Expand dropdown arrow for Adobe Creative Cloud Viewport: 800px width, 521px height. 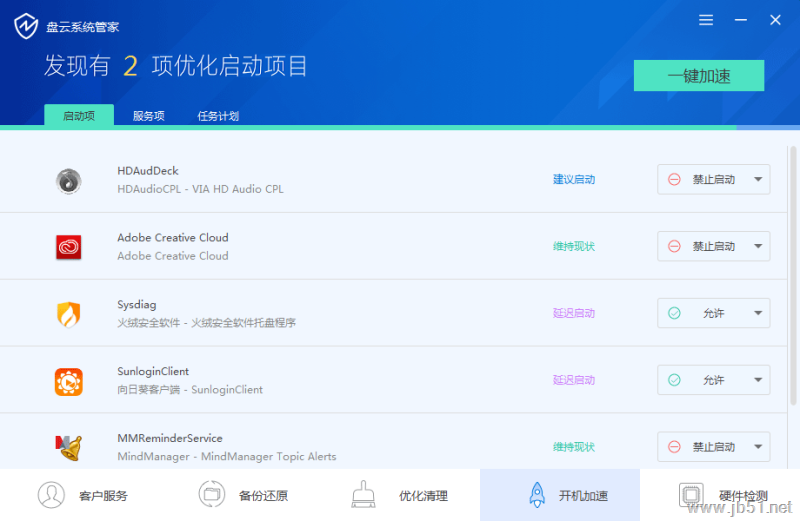pos(758,246)
